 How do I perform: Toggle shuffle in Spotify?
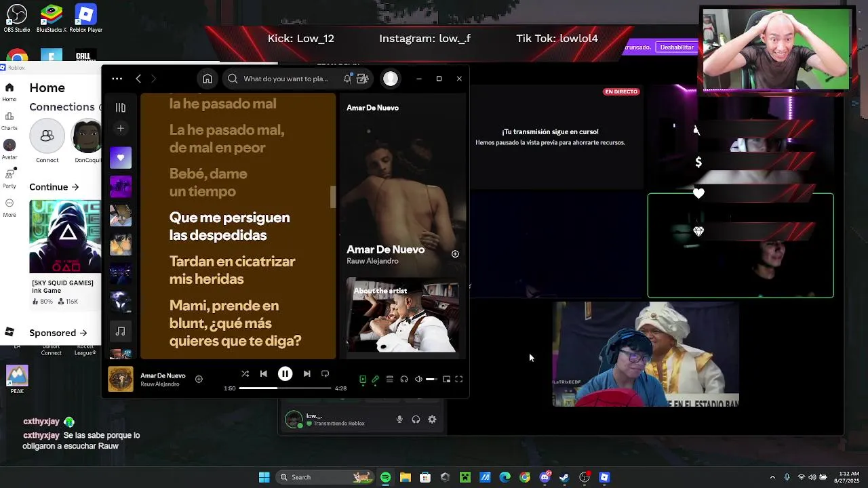click(245, 373)
